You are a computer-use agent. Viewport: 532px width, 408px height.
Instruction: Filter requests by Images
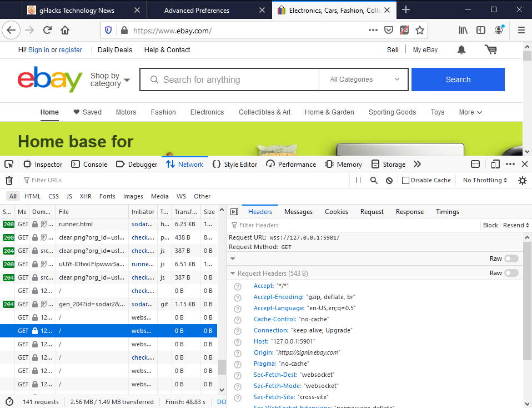[133, 196]
